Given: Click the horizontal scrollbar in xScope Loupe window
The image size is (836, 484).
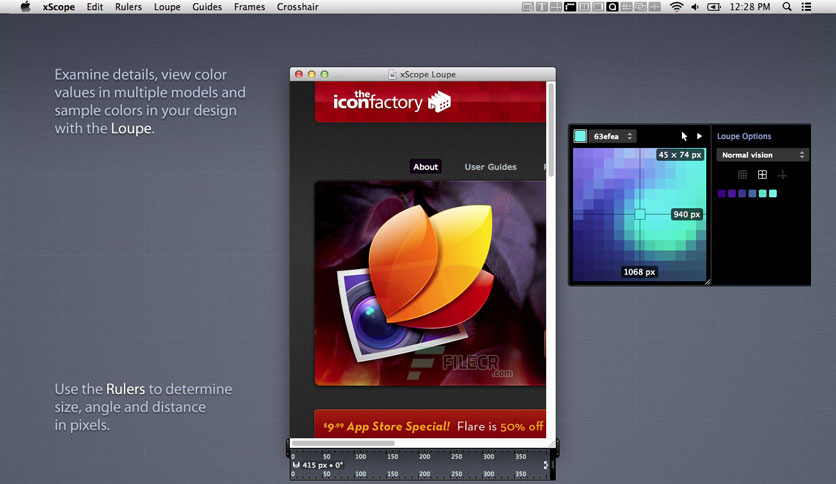Looking at the screenshot, I should [x=343, y=443].
